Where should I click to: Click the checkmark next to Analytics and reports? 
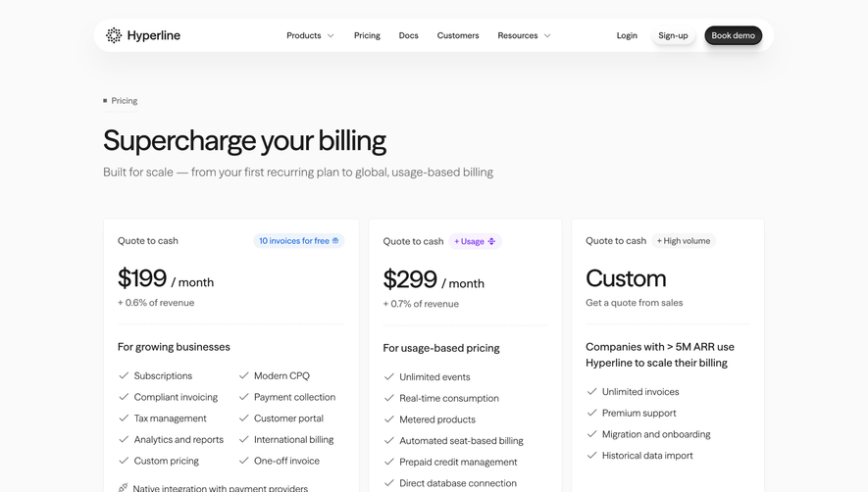pos(124,439)
